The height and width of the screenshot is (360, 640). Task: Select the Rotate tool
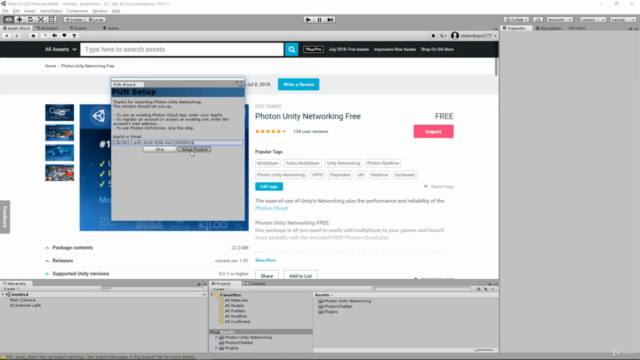[x=30, y=20]
